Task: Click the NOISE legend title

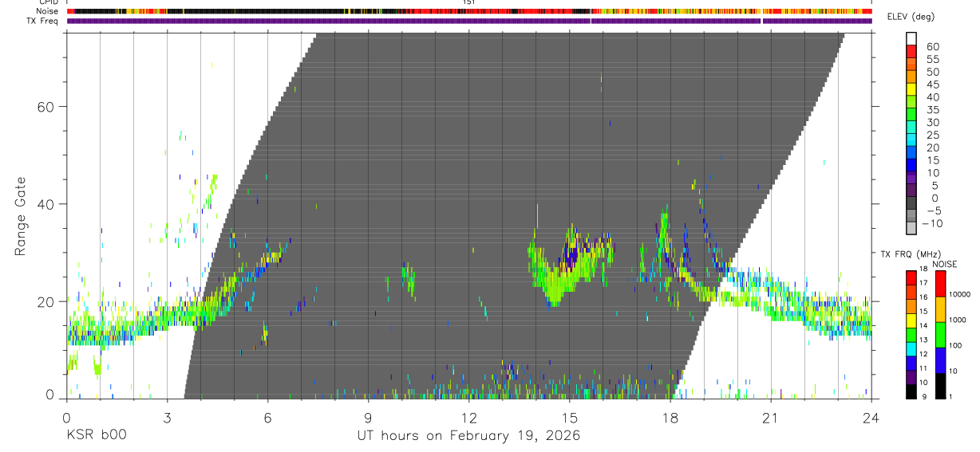Action: 944,264
